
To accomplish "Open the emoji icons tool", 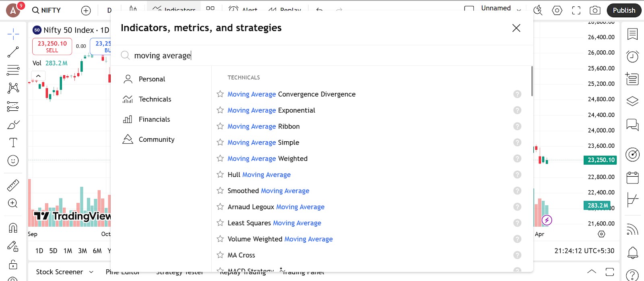I will click(x=13, y=161).
